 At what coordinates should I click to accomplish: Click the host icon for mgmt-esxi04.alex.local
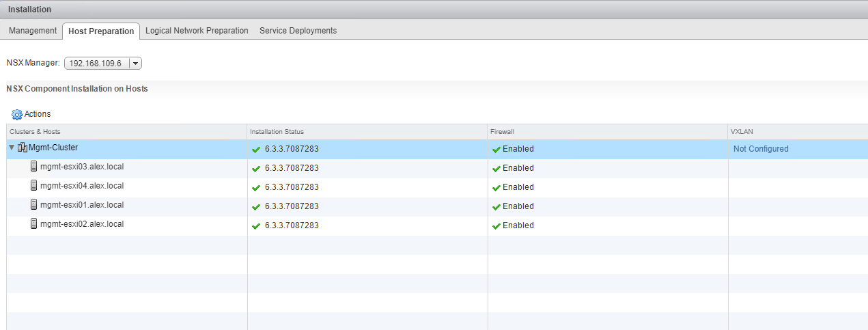tap(34, 186)
